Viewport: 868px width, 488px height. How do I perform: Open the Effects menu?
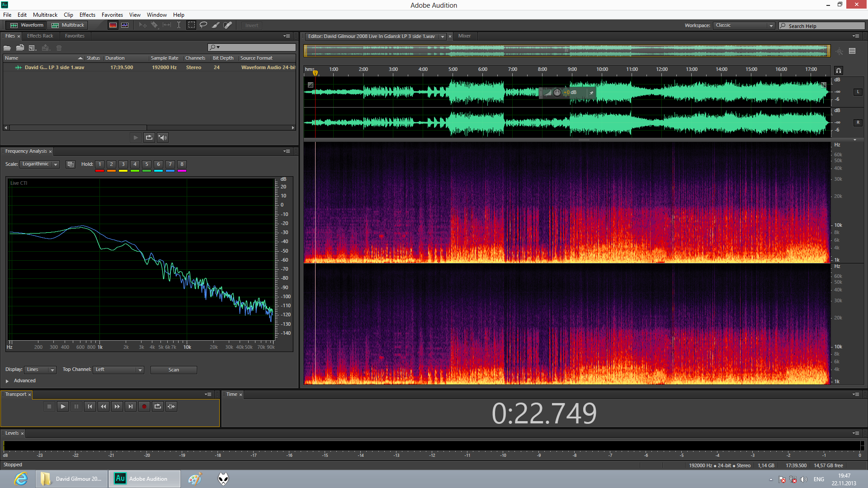click(x=87, y=15)
